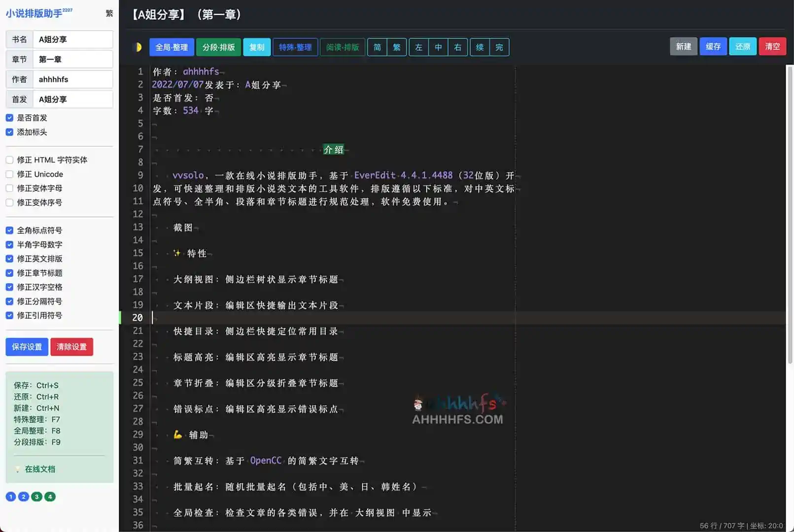Click the 书名 input field

(x=72, y=39)
